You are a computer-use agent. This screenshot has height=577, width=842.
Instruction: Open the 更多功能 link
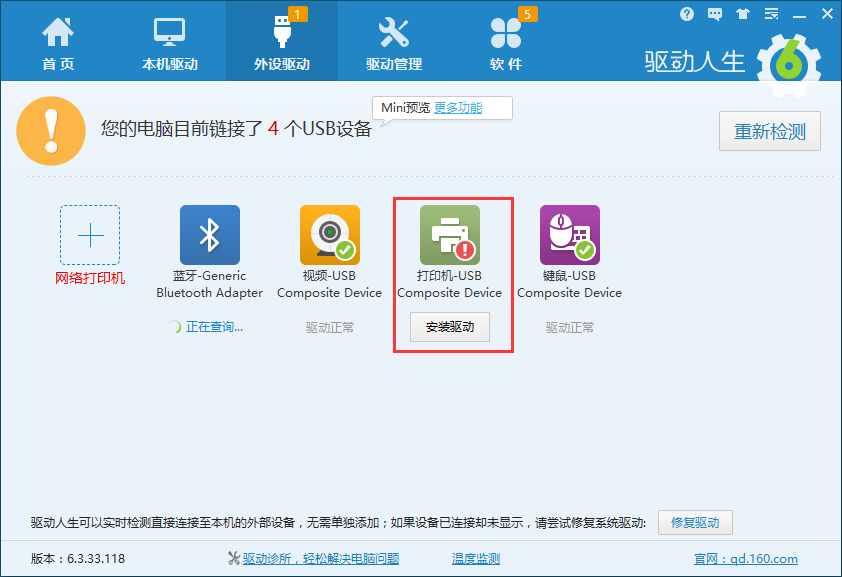[x=458, y=107]
